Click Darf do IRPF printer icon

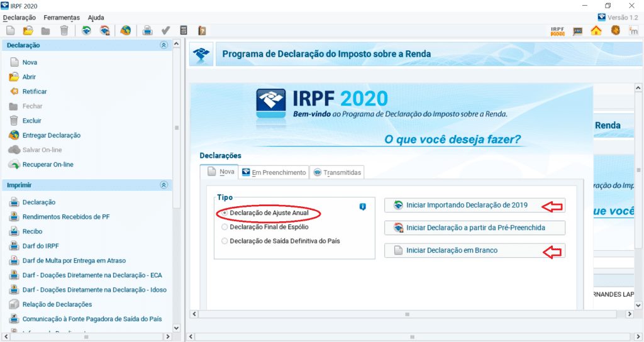pos(14,246)
